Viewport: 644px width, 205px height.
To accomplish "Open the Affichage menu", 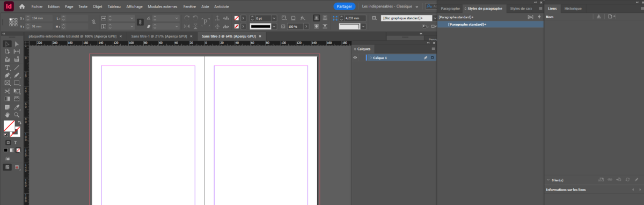I will (x=134, y=6).
